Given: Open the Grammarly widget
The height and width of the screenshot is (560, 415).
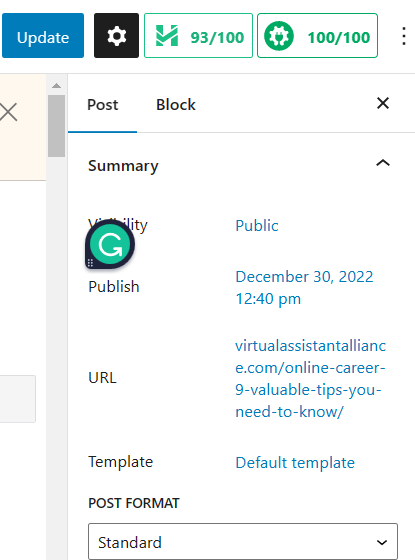Looking at the screenshot, I should pos(110,244).
